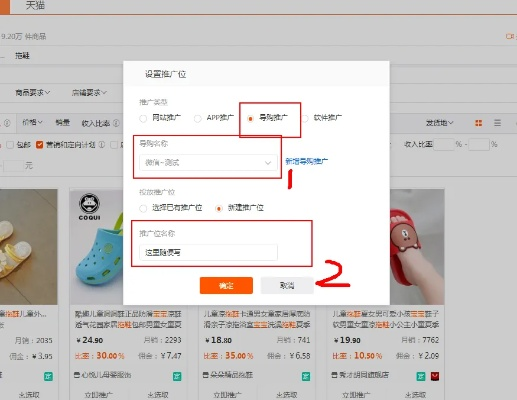The width and height of the screenshot is (517, 400).
Task: Expand the 店铺要求 filter dropdown
Action: click(89, 92)
